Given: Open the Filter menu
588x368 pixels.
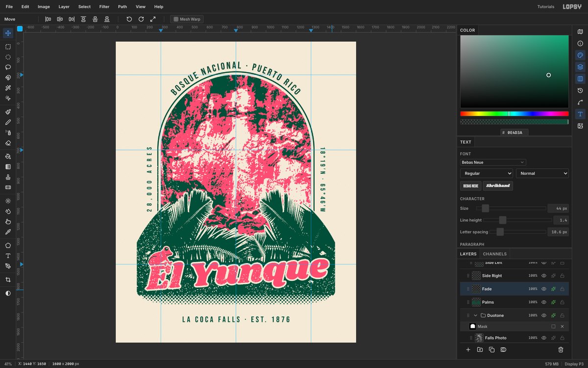Looking at the screenshot, I should pyautogui.click(x=104, y=7).
